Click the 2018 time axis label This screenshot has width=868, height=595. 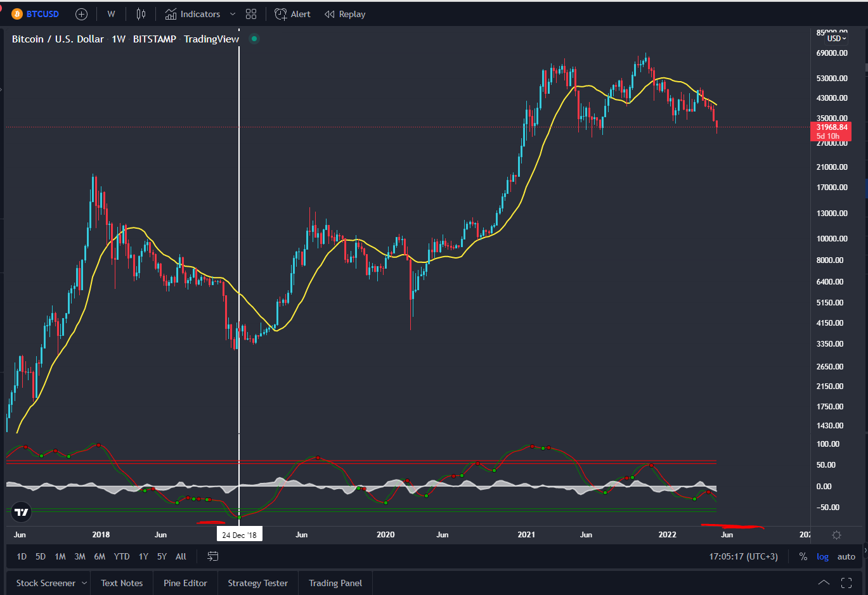click(101, 535)
